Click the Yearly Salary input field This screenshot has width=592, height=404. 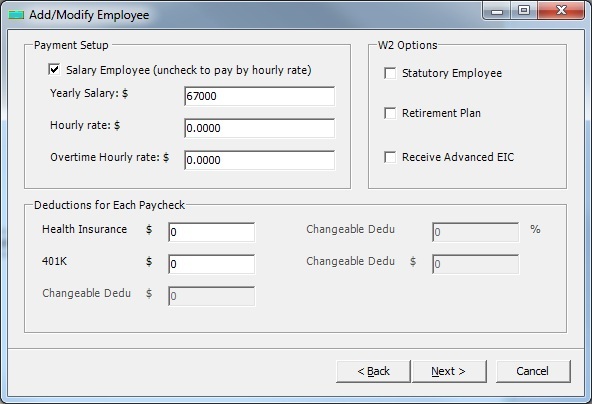pyautogui.click(x=259, y=96)
